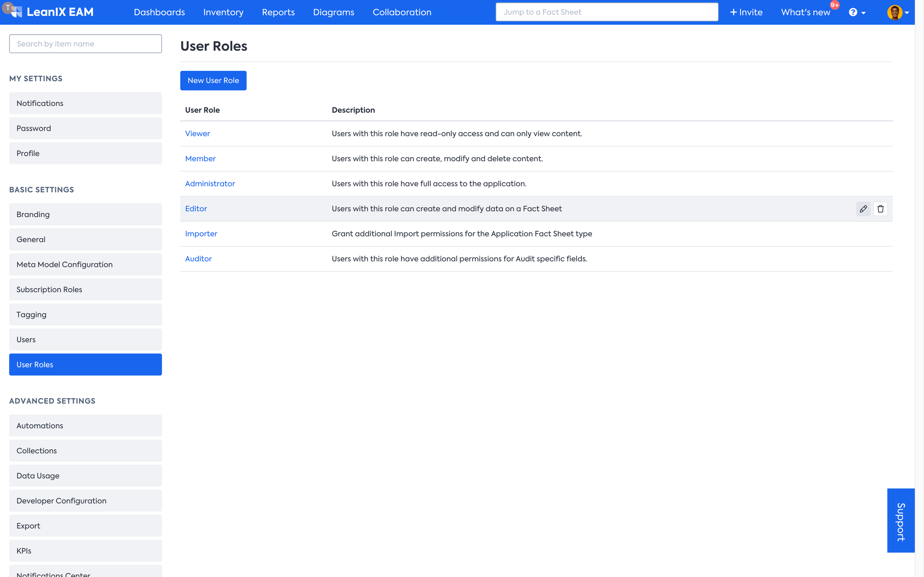Open the Auditor role link
This screenshot has width=924, height=577.
pos(198,259)
